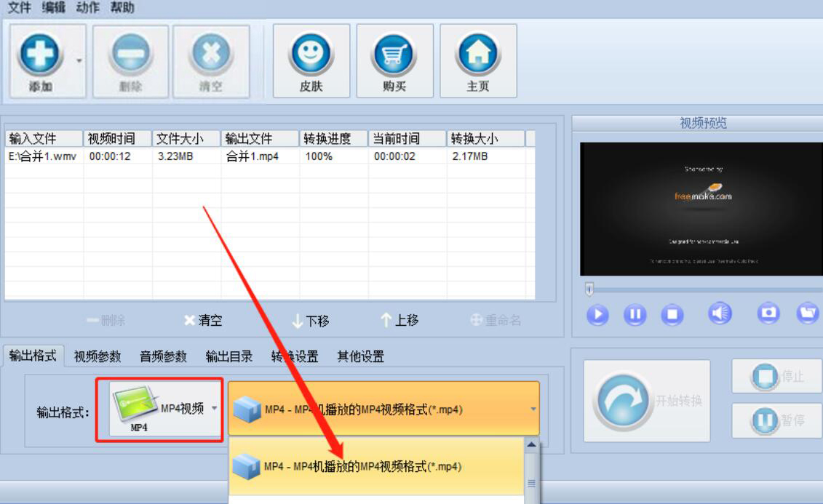The width and height of the screenshot is (823, 504).
Task: Click the 输入文件 column header
Action: pos(44,138)
